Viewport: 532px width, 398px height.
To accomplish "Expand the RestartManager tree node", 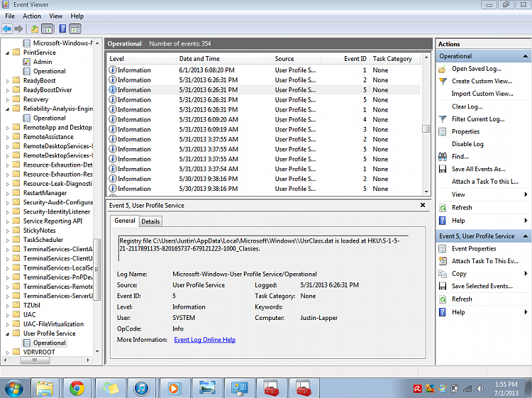I will [8, 194].
